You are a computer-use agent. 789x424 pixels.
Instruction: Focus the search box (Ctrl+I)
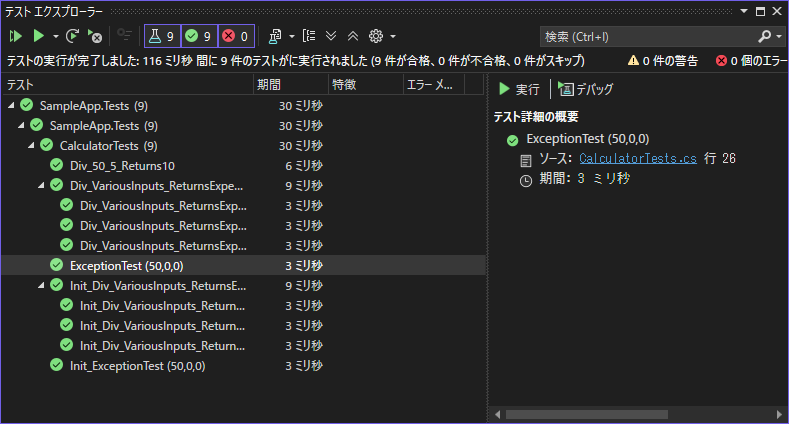(649, 37)
